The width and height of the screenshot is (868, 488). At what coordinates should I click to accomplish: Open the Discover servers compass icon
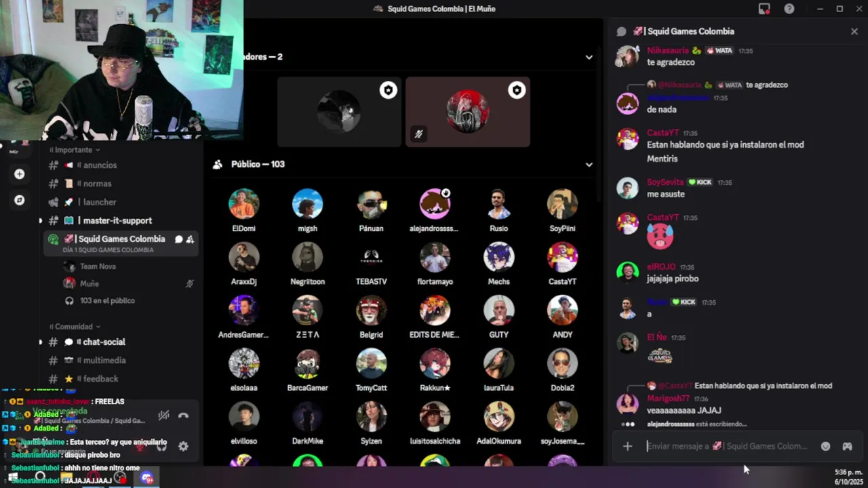(x=20, y=200)
